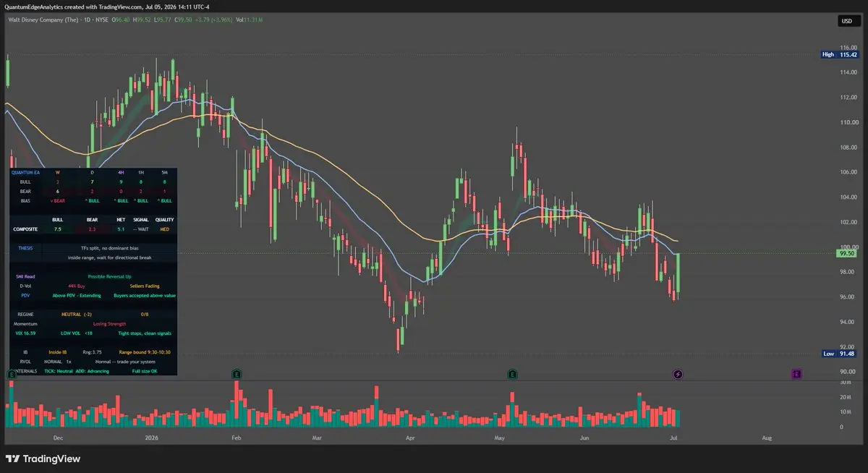This screenshot has height=473, width=868.
Task: Click the 106.00 price axis label
Action: click(848, 172)
